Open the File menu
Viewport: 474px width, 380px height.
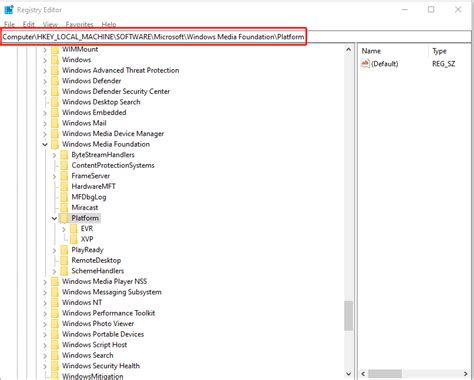click(x=9, y=24)
